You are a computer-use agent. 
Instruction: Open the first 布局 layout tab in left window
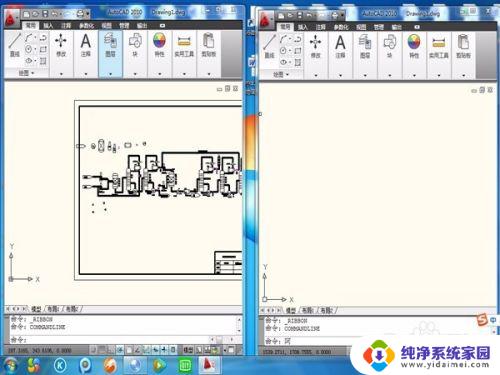53,309
